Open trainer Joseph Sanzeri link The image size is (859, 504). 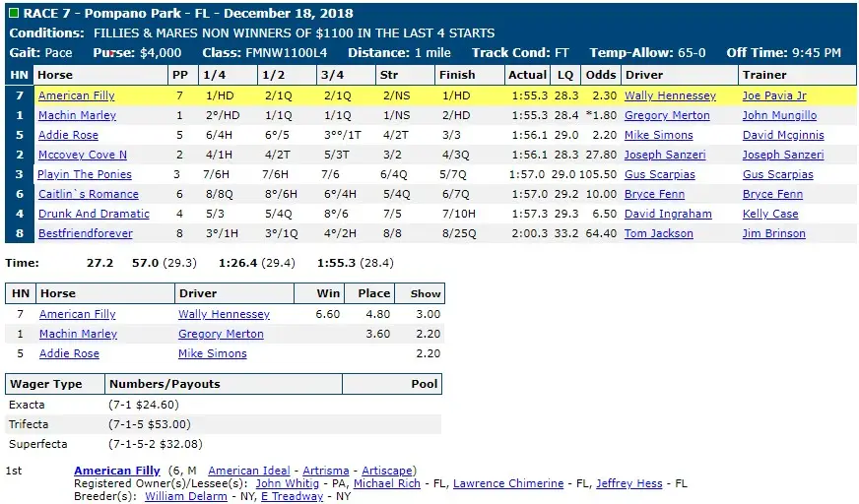pyautogui.click(x=783, y=155)
